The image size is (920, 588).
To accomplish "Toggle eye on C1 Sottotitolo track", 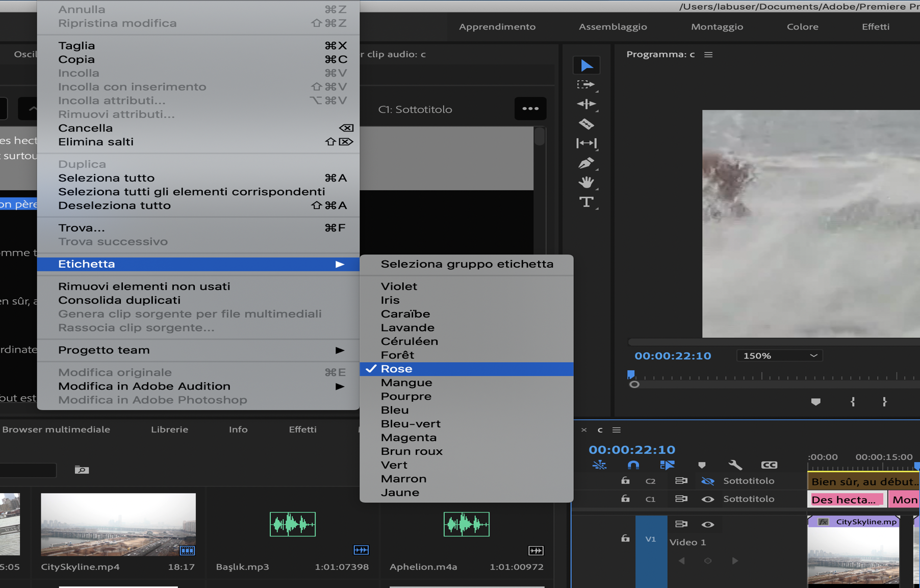I will click(x=707, y=499).
